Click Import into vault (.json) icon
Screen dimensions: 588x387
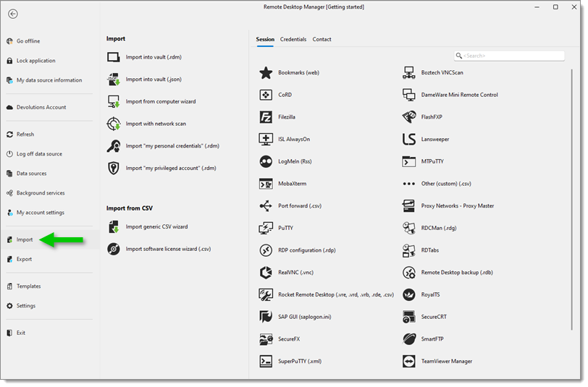click(x=113, y=80)
